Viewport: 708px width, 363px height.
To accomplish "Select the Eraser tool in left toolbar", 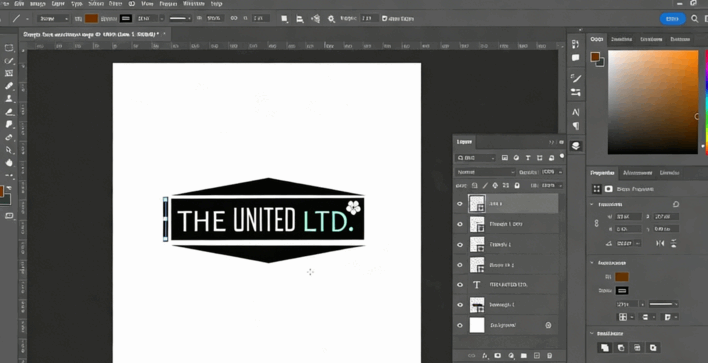I will pos(9,112).
